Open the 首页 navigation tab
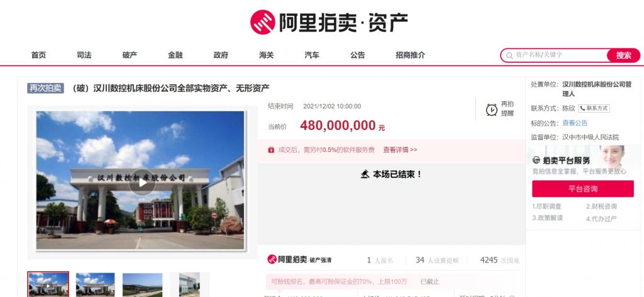Viewport: 644px width, 297px height. coord(38,55)
